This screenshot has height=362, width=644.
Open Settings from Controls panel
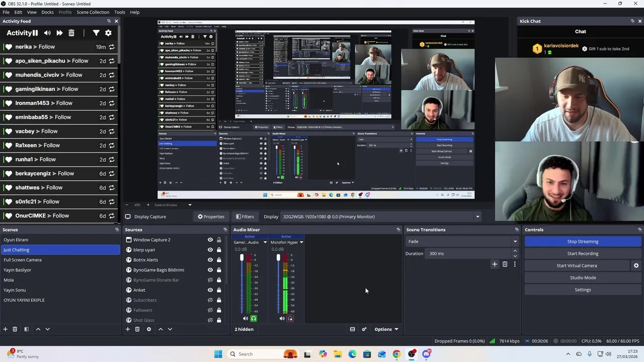(583, 290)
